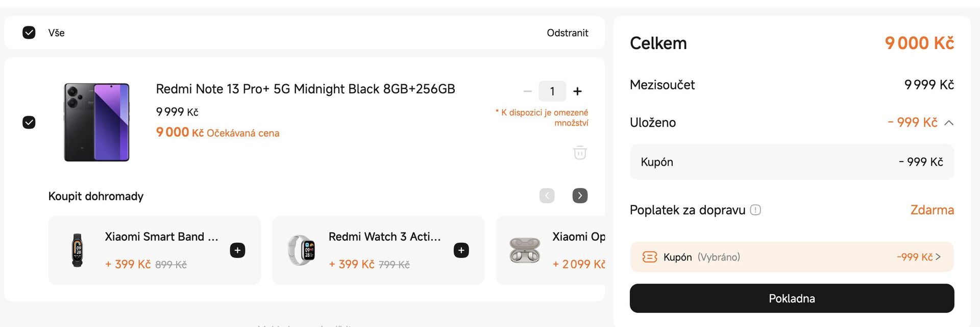Viewport: 980px width, 327px height.
Task: Open the Redmi Note 13 Pro+ 5G product title
Action: click(305, 88)
